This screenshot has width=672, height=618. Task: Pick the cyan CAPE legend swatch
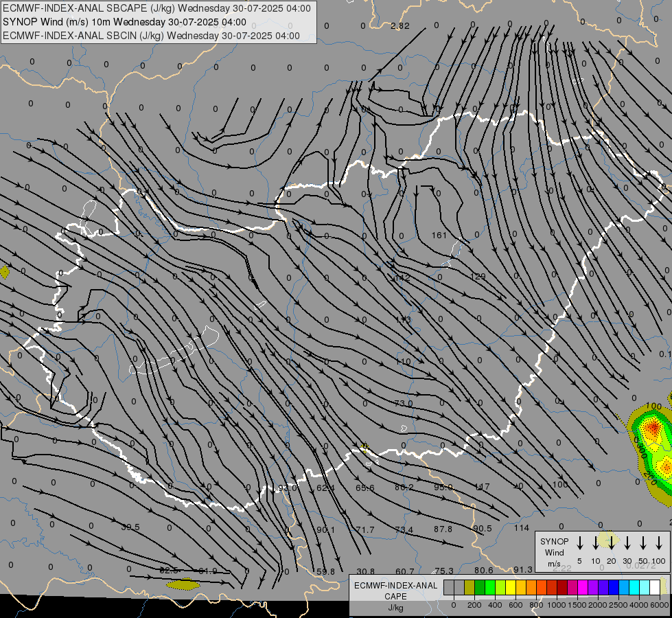[x=634, y=587]
